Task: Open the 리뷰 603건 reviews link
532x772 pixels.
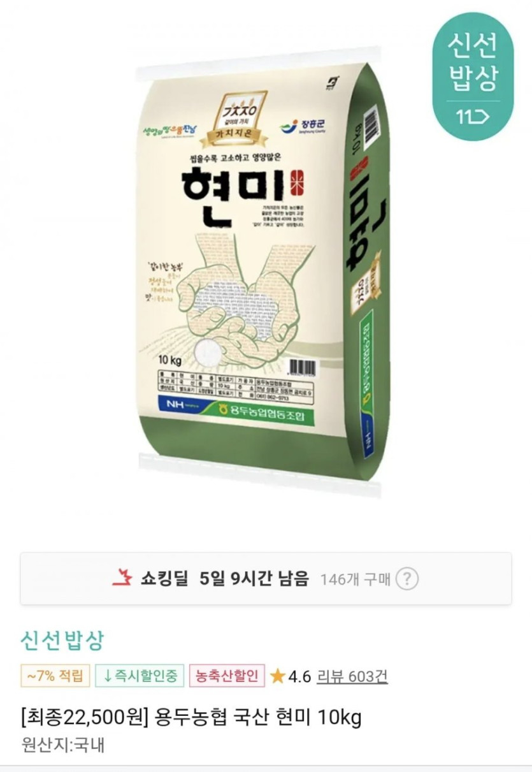Action: coord(352,676)
